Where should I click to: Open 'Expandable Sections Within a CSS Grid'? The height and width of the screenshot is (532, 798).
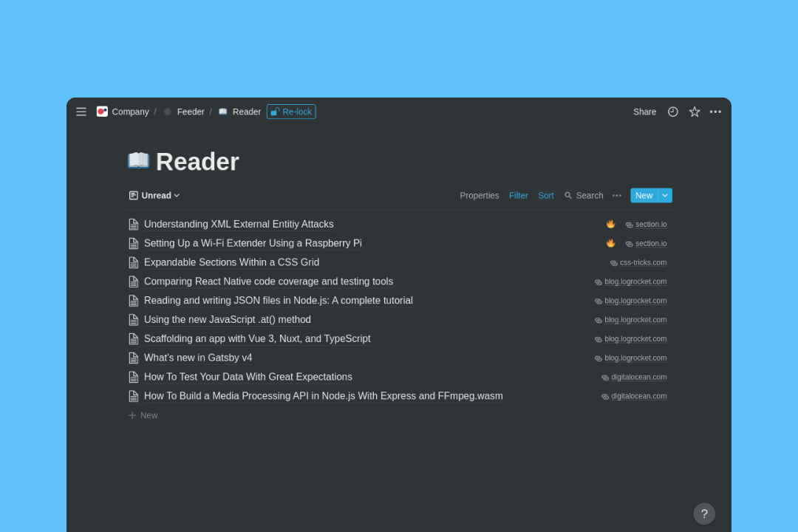[x=231, y=262]
